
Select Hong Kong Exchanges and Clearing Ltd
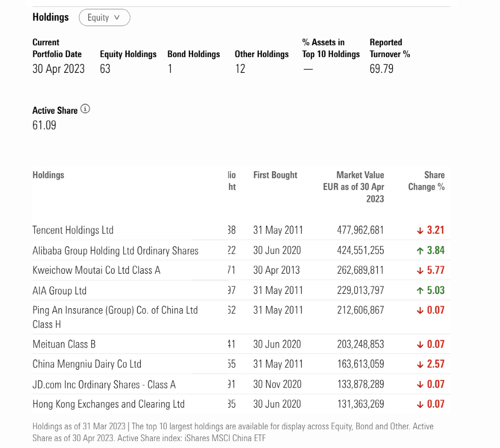click(108, 404)
